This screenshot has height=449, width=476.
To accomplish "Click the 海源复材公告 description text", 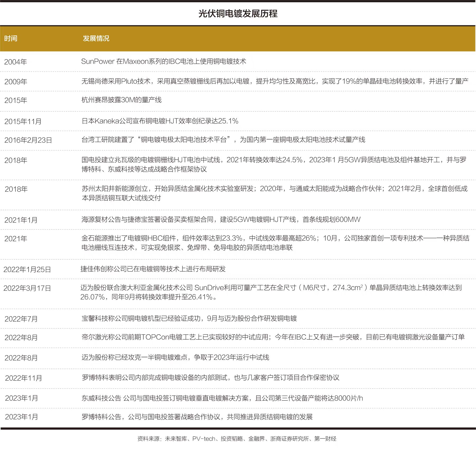I will pyautogui.click(x=221, y=220).
